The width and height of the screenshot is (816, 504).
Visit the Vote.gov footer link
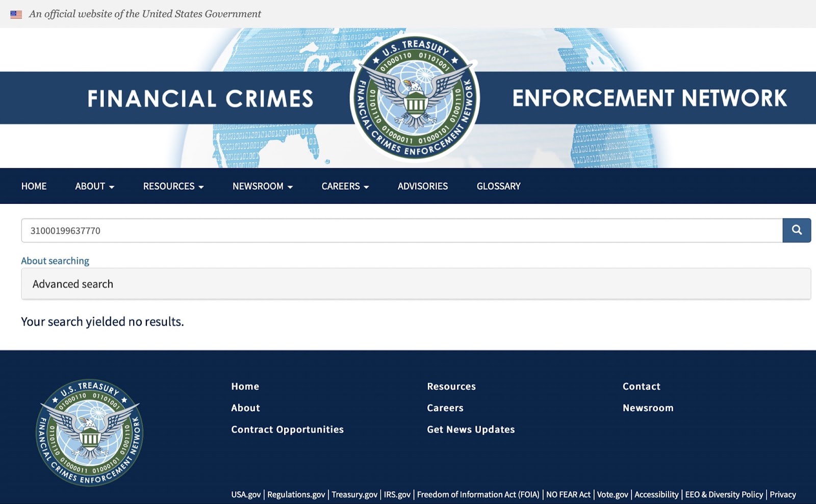613,494
